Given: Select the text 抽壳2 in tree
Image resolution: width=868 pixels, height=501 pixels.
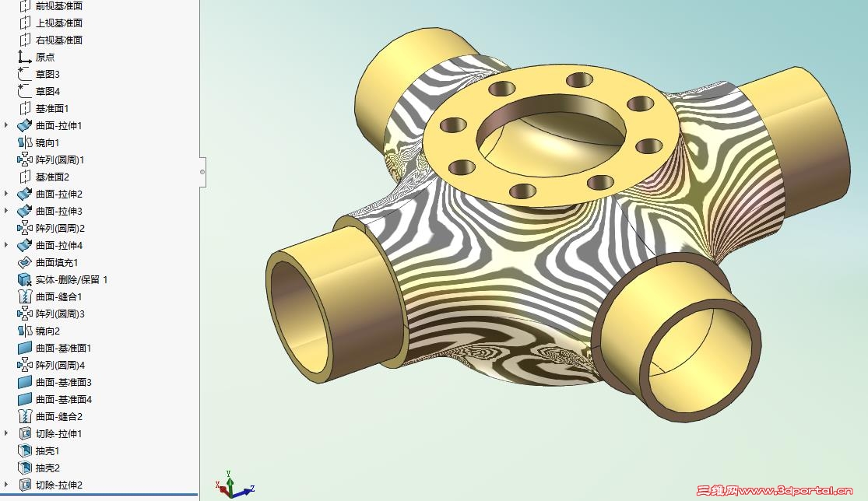Looking at the screenshot, I should click(x=47, y=468).
